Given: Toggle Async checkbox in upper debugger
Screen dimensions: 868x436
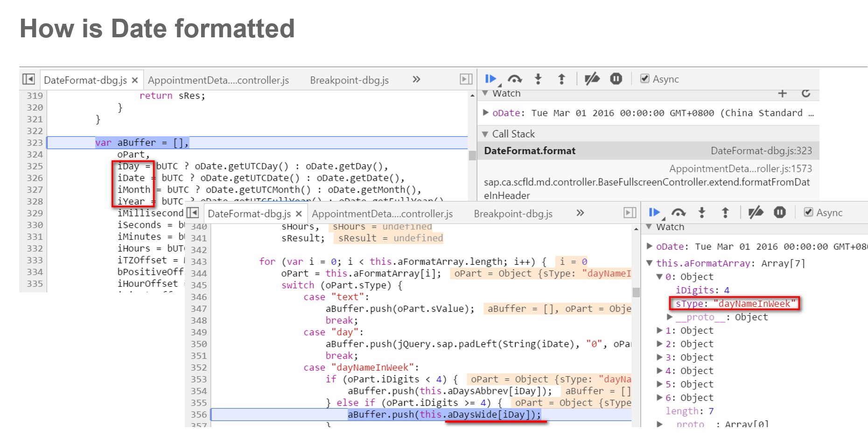Looking at the screenshot, I should [x=644, y=79].
